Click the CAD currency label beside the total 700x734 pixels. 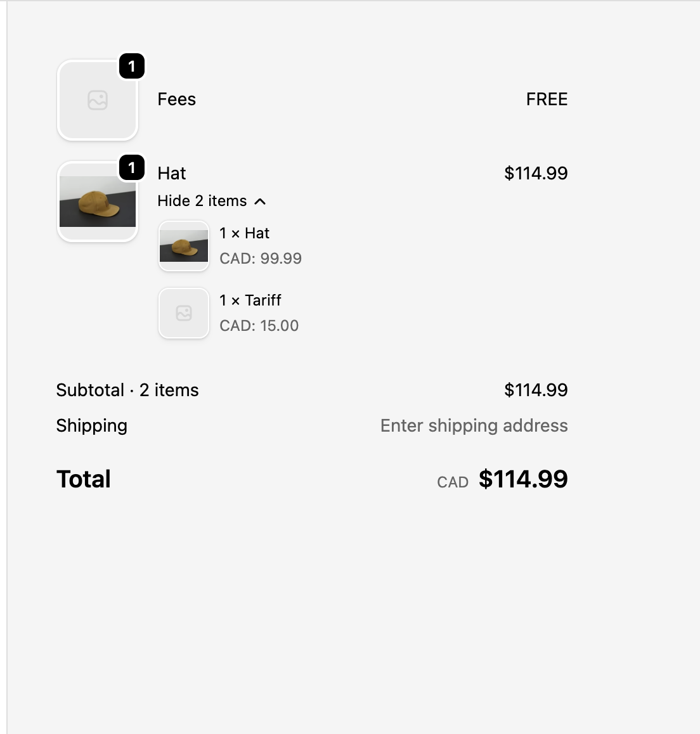pyautogui.click(x=452, y=482)
